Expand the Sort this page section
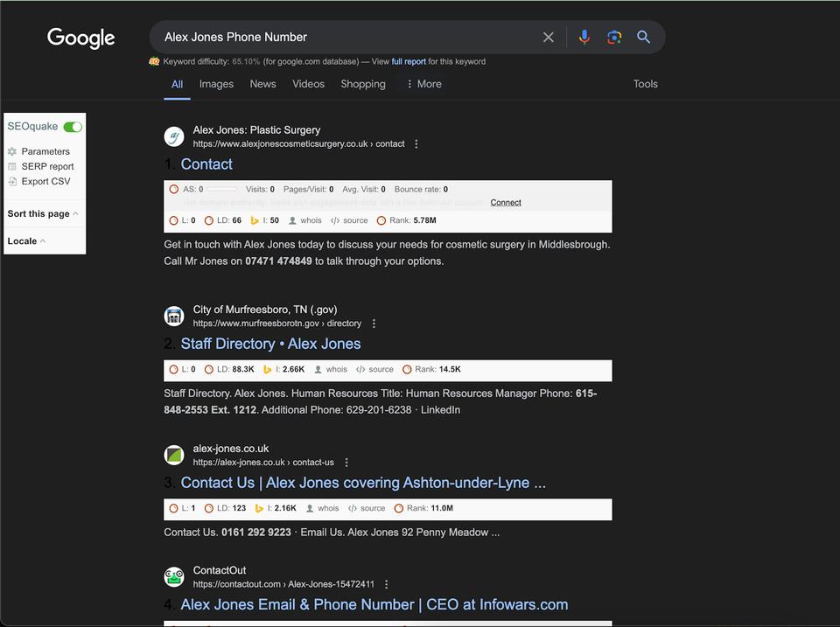This screenshot has width=840, height=627. click(43, 213)
